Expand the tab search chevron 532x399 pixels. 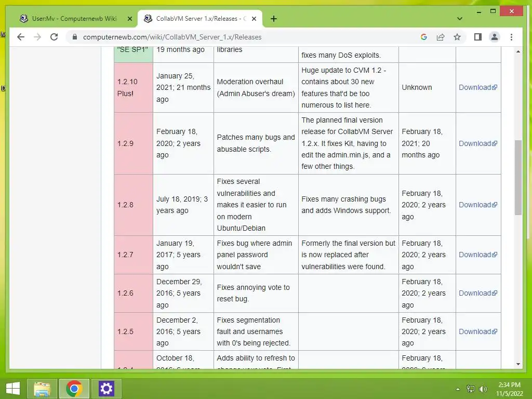coord(460,19)
